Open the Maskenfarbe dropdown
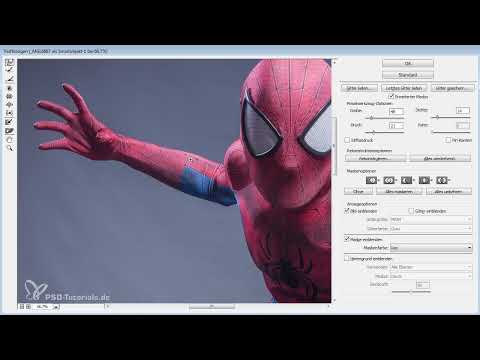 (431, 248)
